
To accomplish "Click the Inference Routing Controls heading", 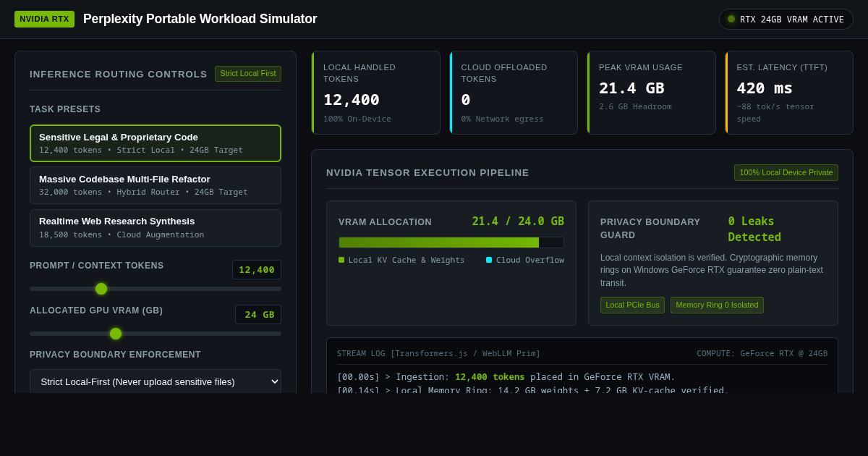I will click(x=119, y=74).
